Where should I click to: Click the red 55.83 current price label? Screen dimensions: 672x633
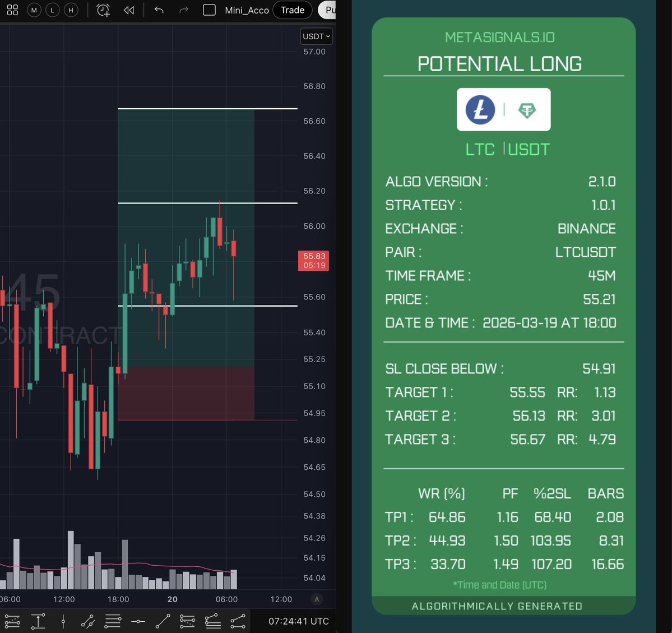tap(314, 261)
